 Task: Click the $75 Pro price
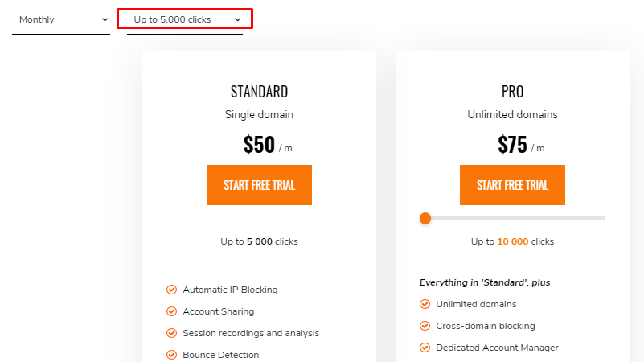coord(512,144)
